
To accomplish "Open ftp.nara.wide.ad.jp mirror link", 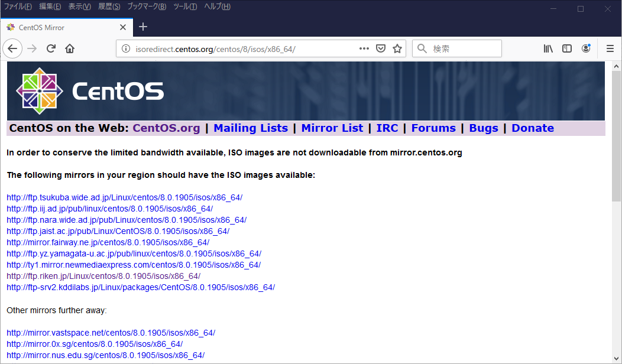I will point(127,220).
